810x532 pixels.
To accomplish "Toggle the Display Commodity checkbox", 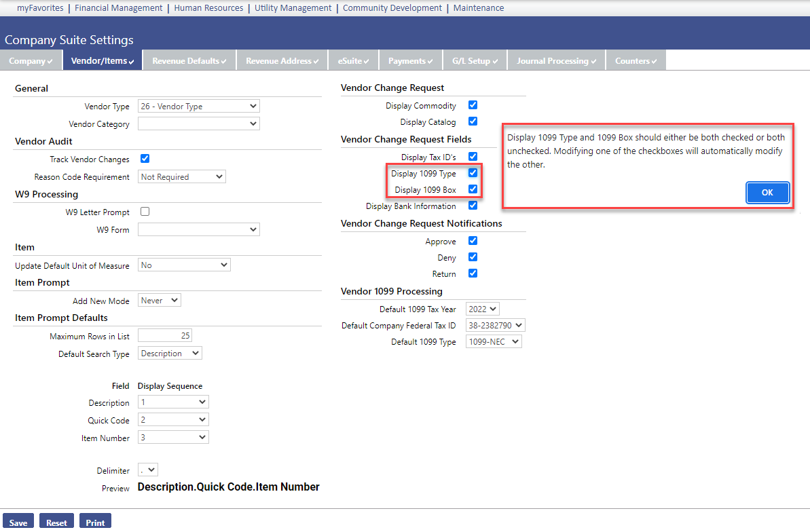I will (473, 105).
